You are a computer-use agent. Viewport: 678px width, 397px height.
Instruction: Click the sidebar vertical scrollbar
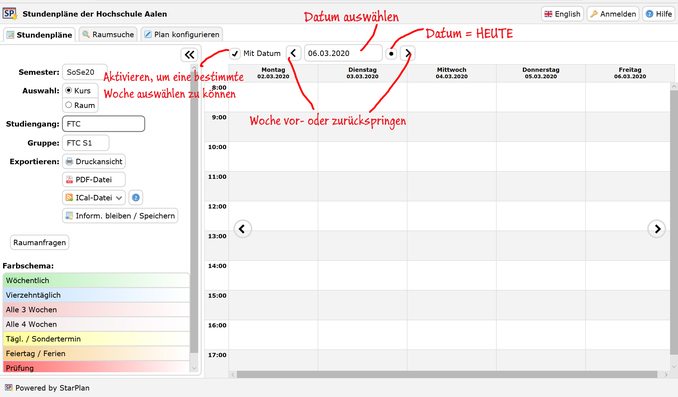click(x=194, y=212)
